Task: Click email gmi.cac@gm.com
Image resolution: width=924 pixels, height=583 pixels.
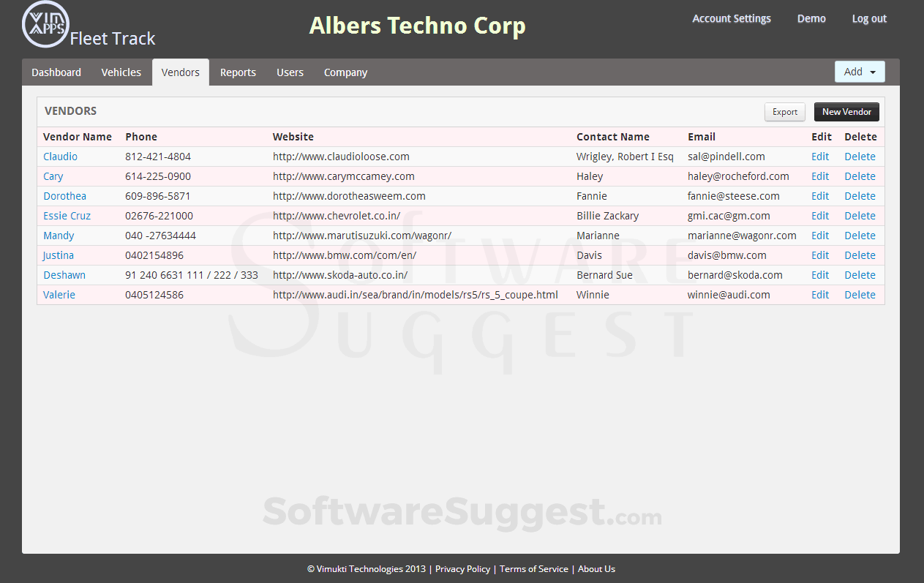Action: (729, 216)
